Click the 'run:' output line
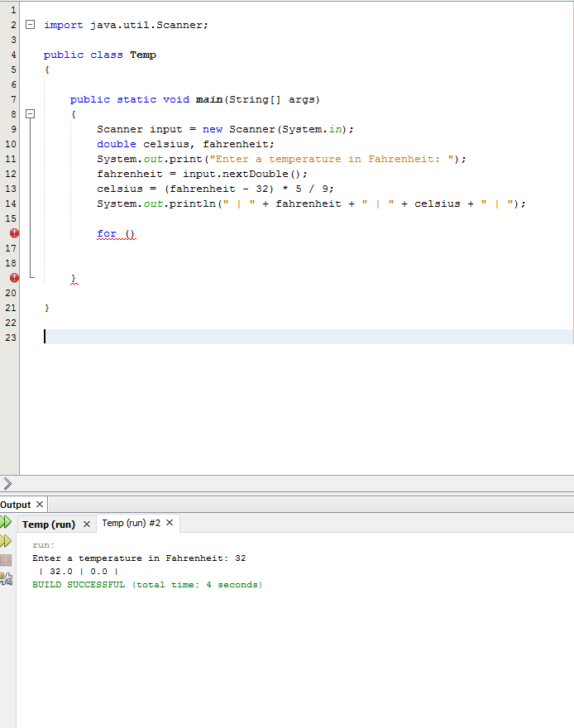 click(x=44, y=545)
